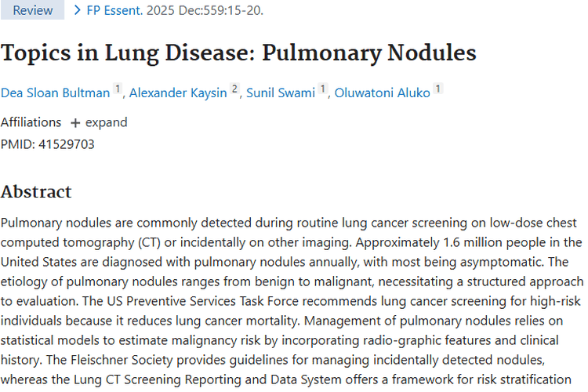Open affiliation superscript 2 after Alexander Kaysin
588x392 pixels.
[x=234, y=90]
